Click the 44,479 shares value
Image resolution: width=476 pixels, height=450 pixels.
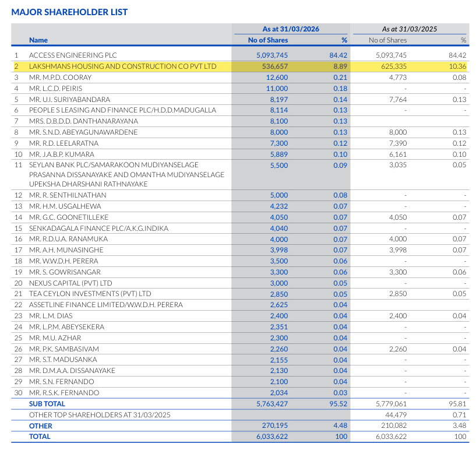point(396,415)
